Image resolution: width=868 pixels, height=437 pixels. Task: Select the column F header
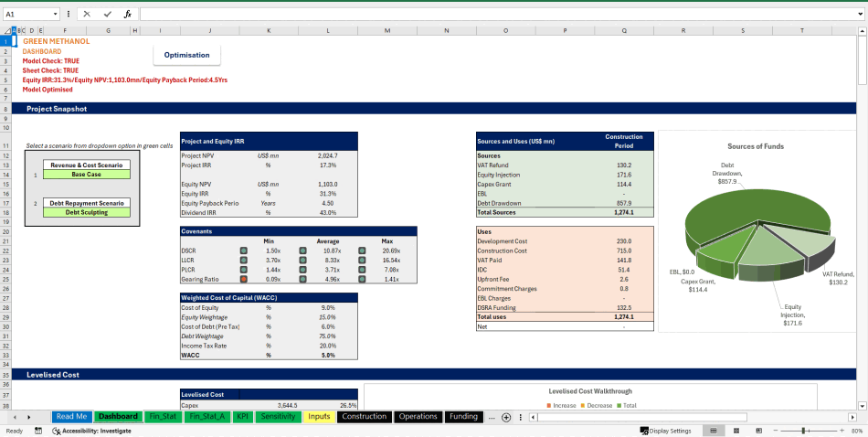tap(65, 31)
